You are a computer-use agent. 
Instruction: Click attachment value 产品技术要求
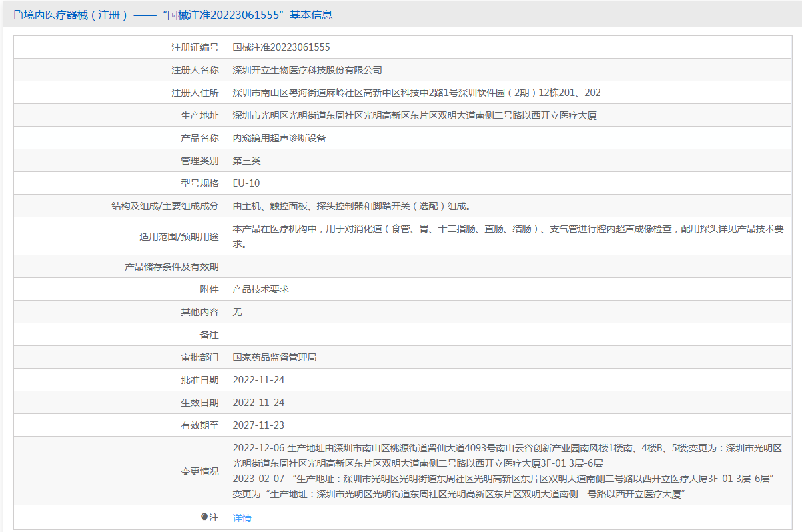click(x=260, y=289)
